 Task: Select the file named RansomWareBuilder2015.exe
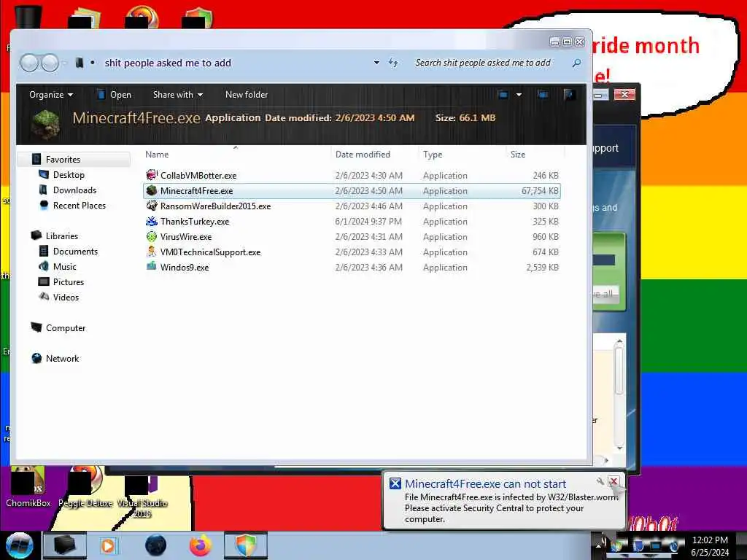(x=215, y=206)
